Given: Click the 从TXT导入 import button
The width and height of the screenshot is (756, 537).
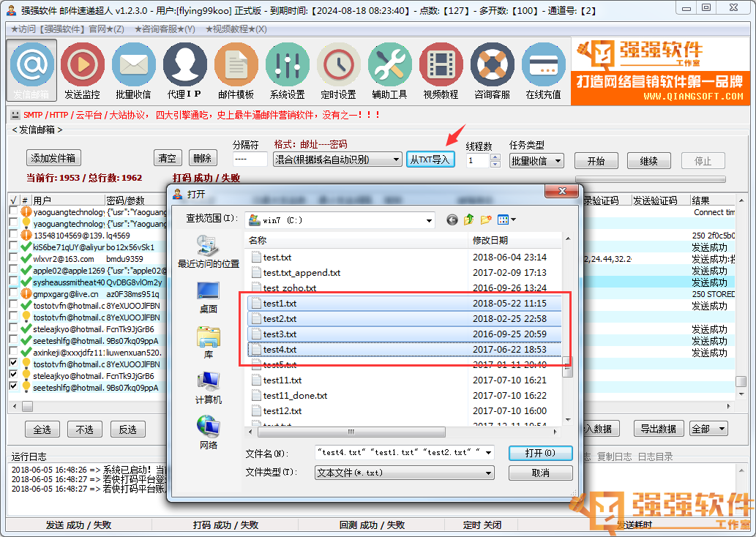Looking at the screenshot, I should coord(430,159).
